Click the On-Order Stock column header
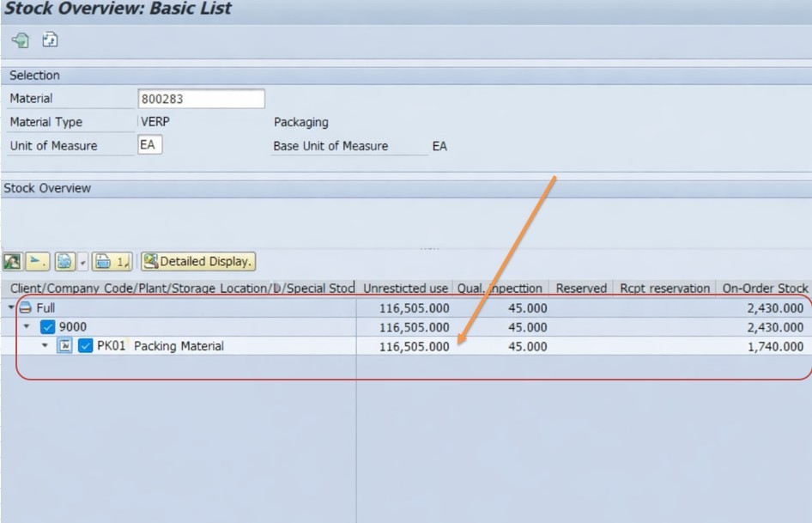This screenshot has height=523, width=812. click(x=764, y=289)
